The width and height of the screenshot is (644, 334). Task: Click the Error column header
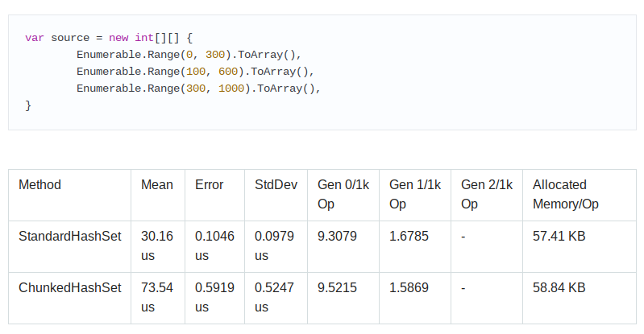point(210,185)
